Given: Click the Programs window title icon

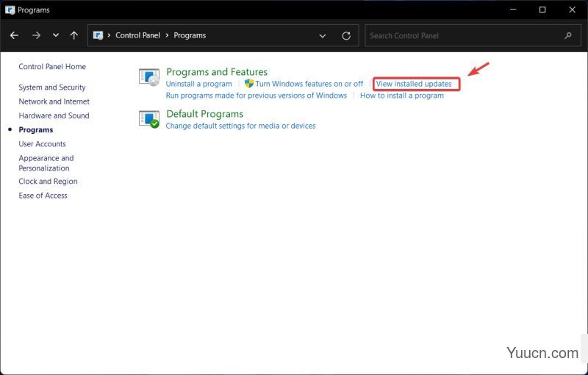Looking at the screenshot, I should click(x=10, y=10).
